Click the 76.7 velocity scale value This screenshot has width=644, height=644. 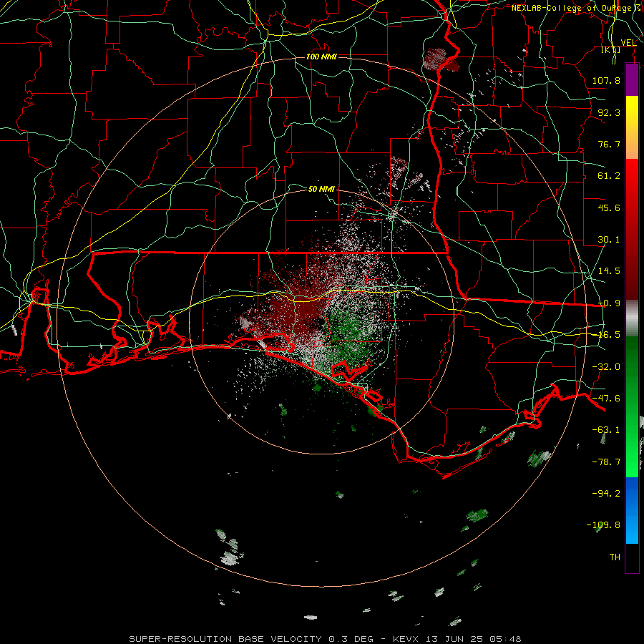pyautogui.click(x=609, y=144)
